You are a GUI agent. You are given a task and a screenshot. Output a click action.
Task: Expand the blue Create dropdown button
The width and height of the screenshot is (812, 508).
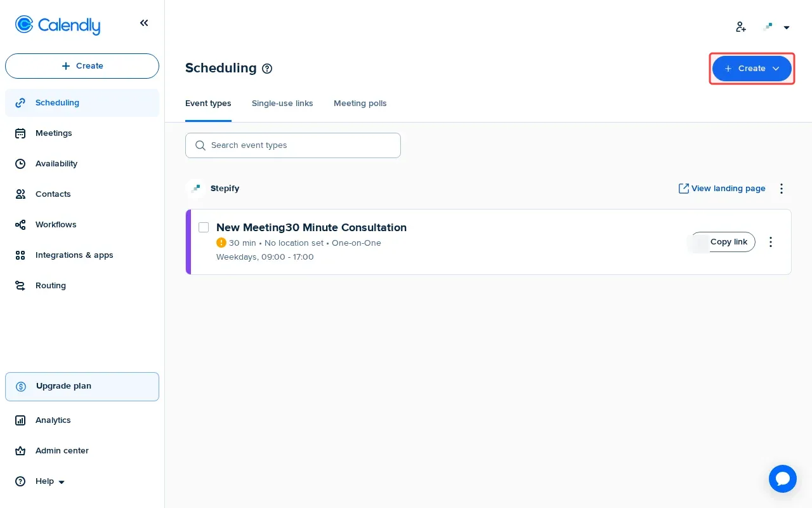pyautogui.click(x=752, y=69)
